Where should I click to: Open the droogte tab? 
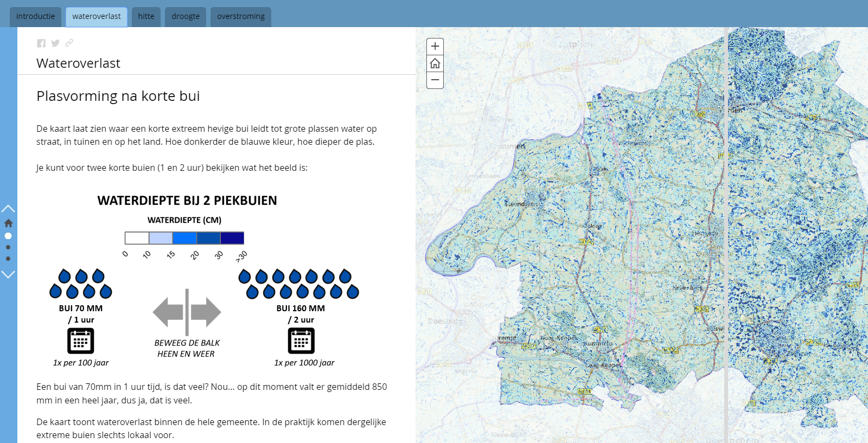186,17
